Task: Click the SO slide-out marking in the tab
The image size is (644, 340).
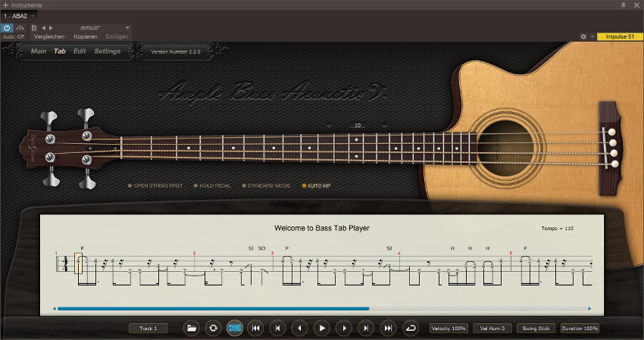Action: pos(261,248)
